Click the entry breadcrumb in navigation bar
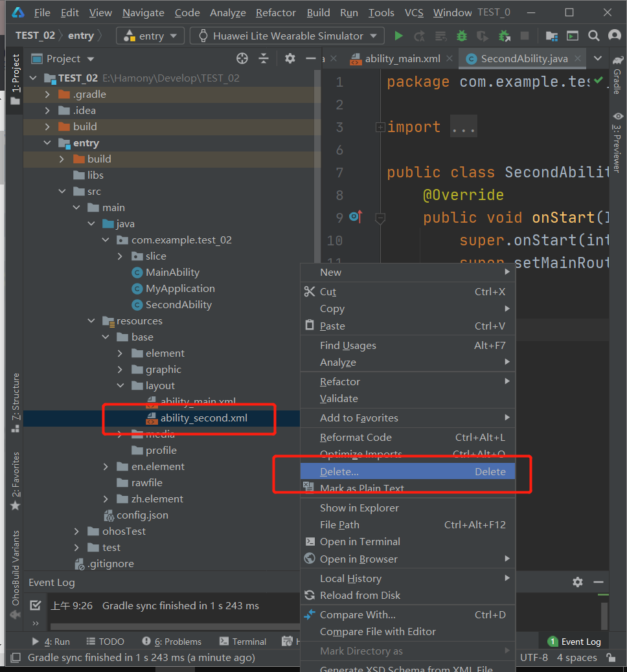Viewport: 627px width, 672px height. pos(80,36)
